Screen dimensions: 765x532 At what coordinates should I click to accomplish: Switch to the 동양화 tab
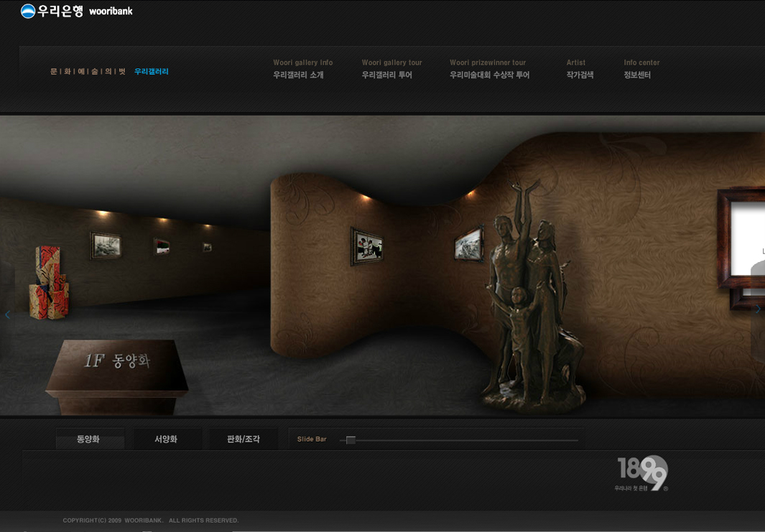tap(89, 439)
